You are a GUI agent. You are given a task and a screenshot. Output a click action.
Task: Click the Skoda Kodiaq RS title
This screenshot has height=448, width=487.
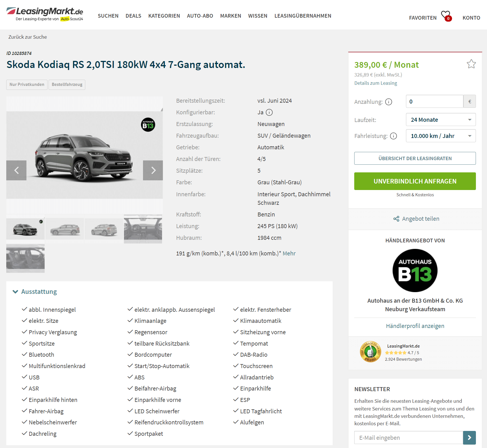126,65
